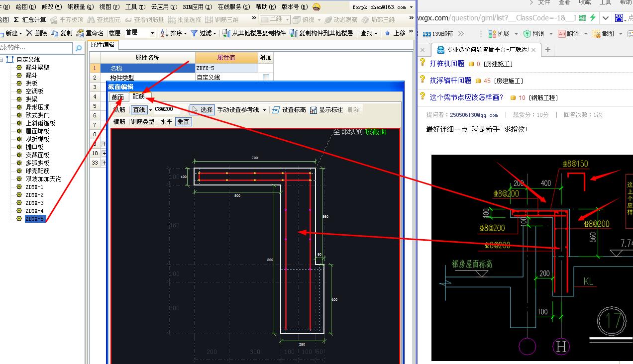Click the 横筋 button in 截面编辑

(119, 121)
